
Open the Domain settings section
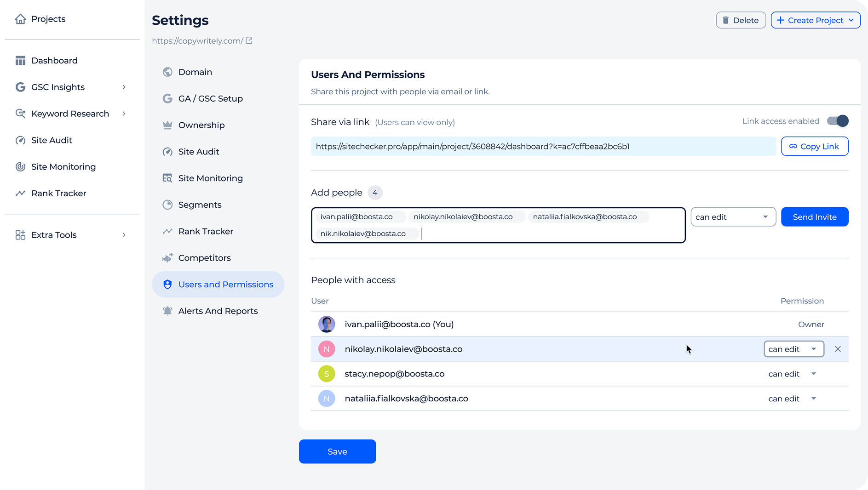[195, 72]
